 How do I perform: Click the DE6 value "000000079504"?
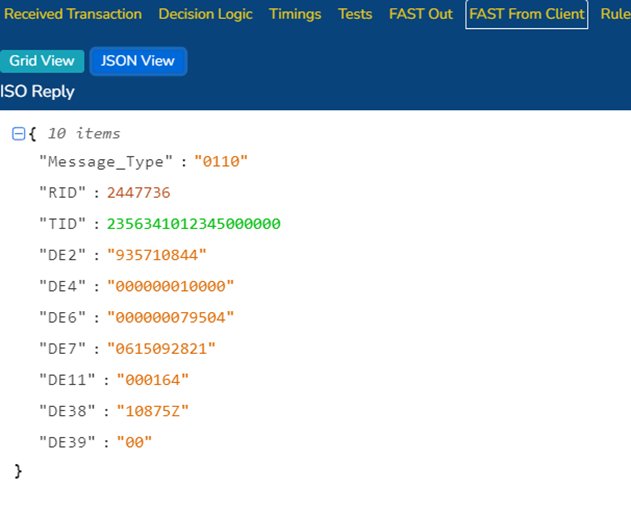[170, 318]
